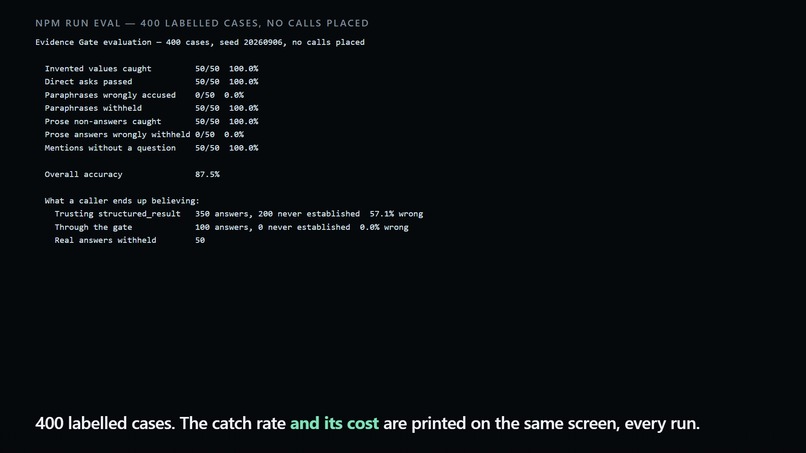Image resolution: width=806 pixels, height=453 pixels.
Task: Select the 'Paraphrases withheld' row
Action: click(x=152, y=108)
